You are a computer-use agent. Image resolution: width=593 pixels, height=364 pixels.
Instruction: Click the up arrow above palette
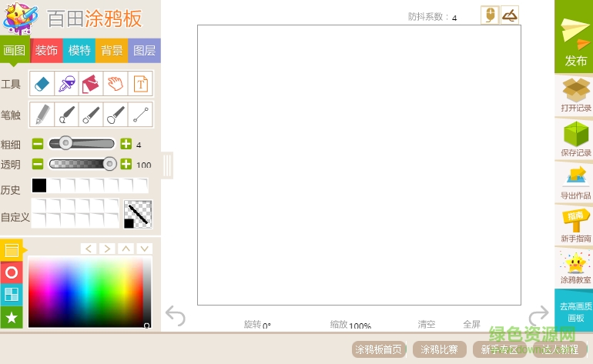[x=126, y=249]
